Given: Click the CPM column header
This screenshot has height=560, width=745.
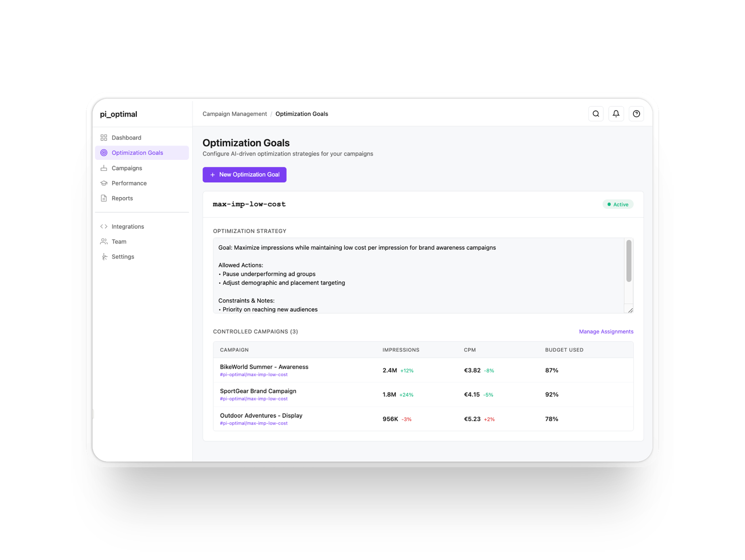Looking at the screenshot, I should (x=470, y=350).
